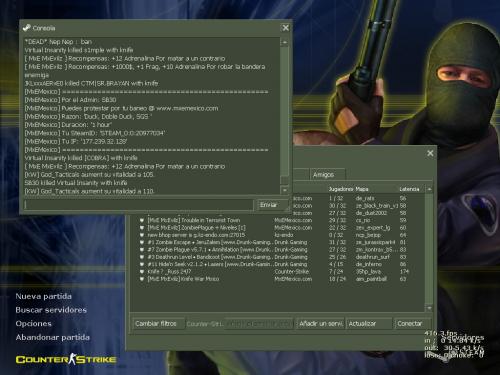The image size is (500, 375).
Task: Click the shield icon next to #7 Zombie Plague server
Action: (x=142, y=250)
